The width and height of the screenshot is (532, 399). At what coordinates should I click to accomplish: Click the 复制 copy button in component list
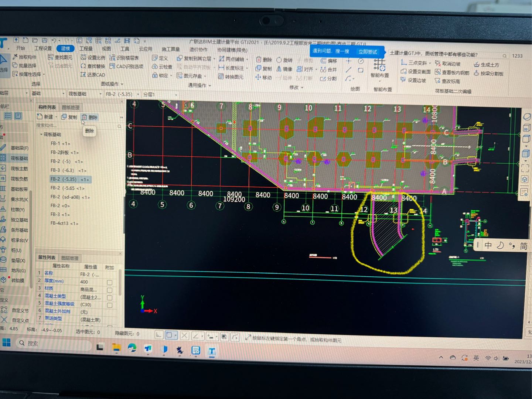(x=69, y=117)
